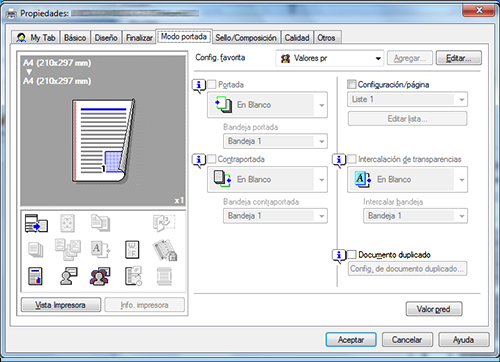Click the Agregar... button
Screen dimensions: 500x362
410,58
